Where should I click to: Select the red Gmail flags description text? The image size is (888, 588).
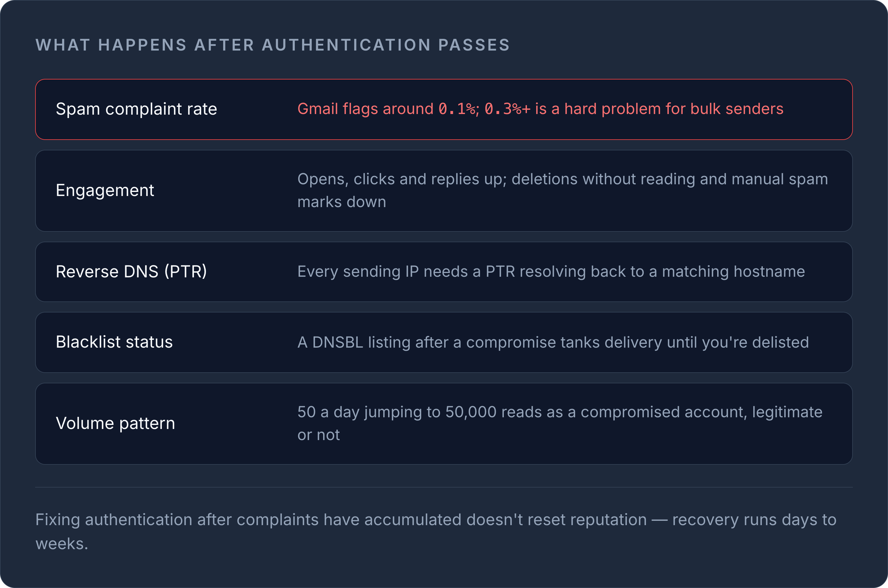[x=540, y=109]
